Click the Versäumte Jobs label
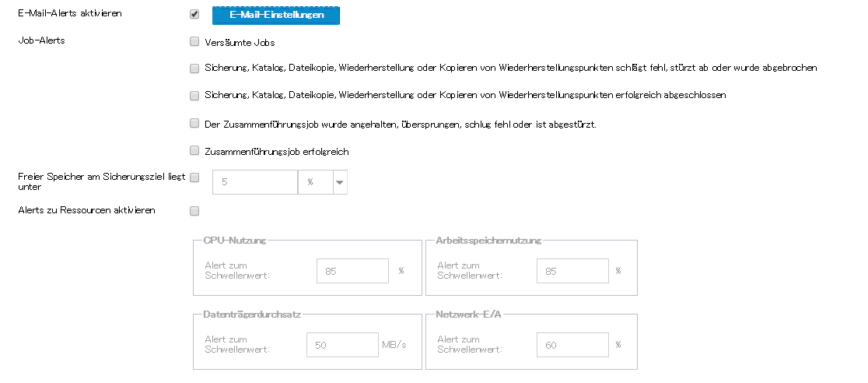The height and width of the screenshot is (383, 868). pyautogui.click(x=240, y=43)
